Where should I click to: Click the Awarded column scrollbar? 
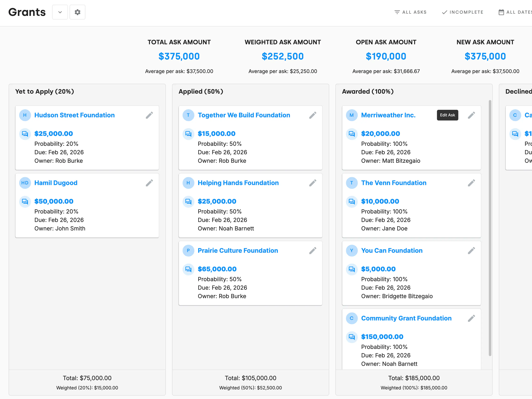point(490,228)
